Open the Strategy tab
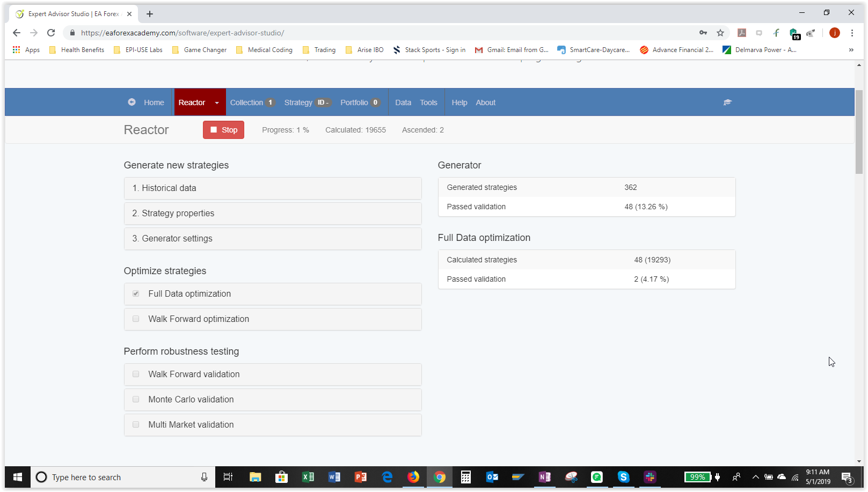This screenshot has width=868, height=492. [307, 102]
